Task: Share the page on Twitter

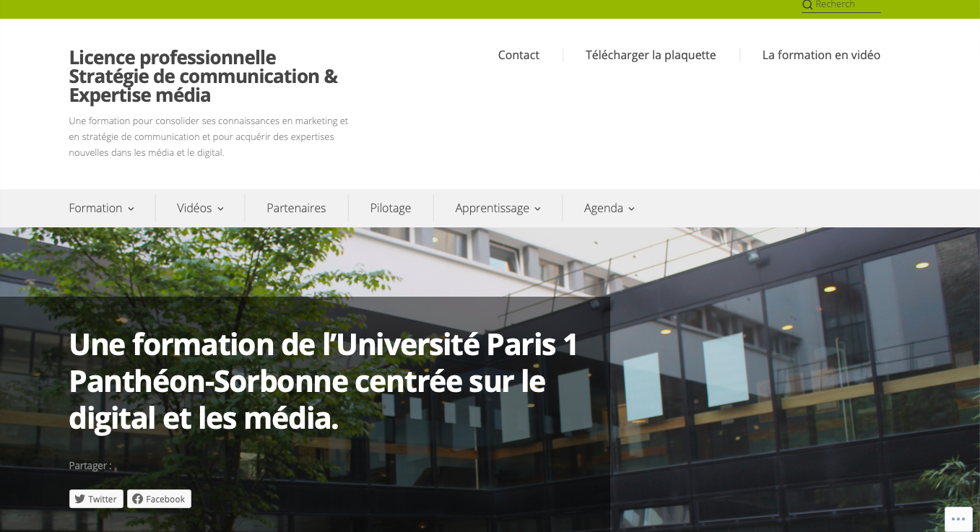Action: pos(96,499)
